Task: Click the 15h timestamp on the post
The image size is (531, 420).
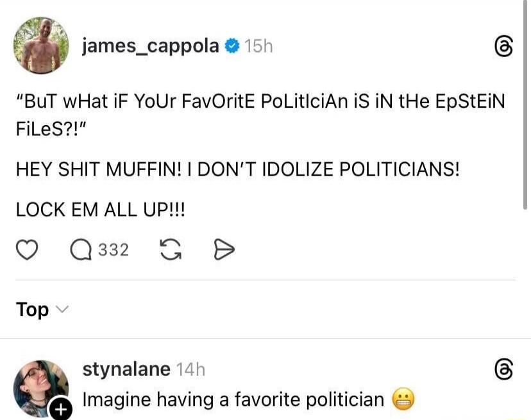Action: (258, 46)
